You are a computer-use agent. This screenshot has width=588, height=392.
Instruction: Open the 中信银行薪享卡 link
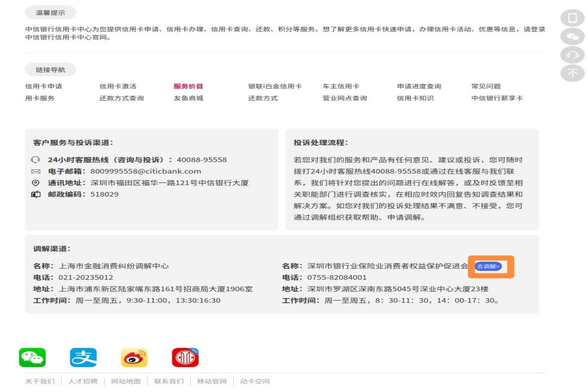(x=497, y=98)
